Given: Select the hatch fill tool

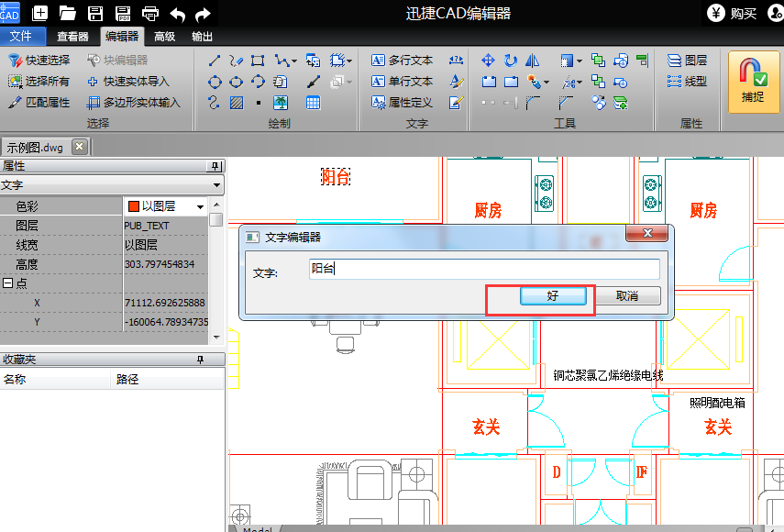Looking at the screenshot, I should pos(237,103).
